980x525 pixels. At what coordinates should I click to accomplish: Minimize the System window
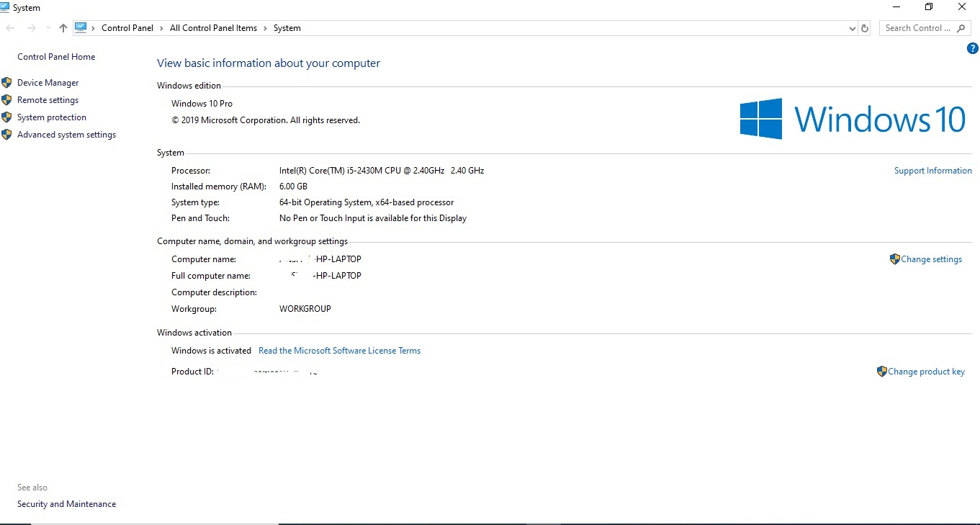point(896,7)
